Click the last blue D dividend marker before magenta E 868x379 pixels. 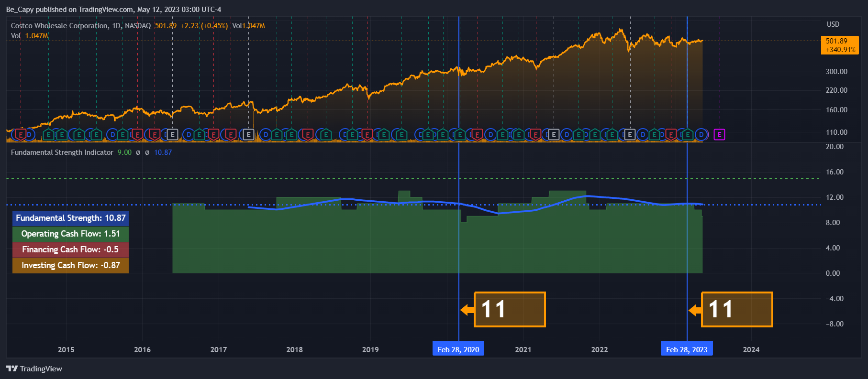pos(701,135)
